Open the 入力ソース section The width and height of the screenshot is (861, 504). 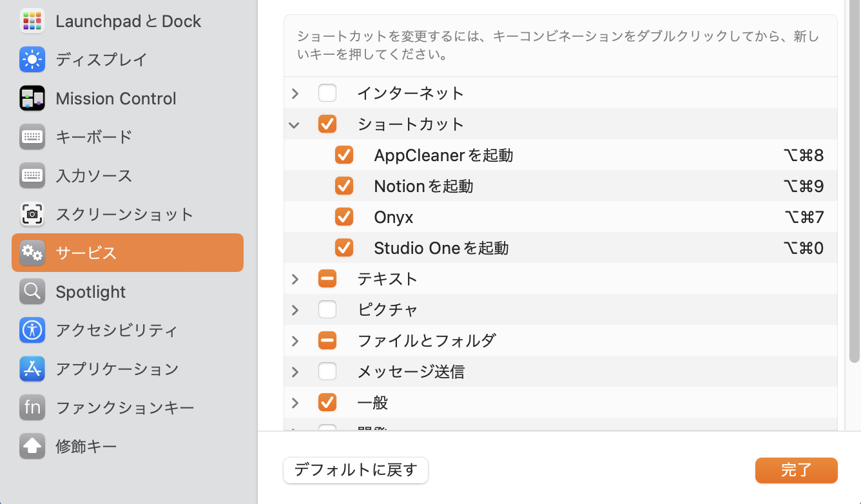tap(94, 175)
